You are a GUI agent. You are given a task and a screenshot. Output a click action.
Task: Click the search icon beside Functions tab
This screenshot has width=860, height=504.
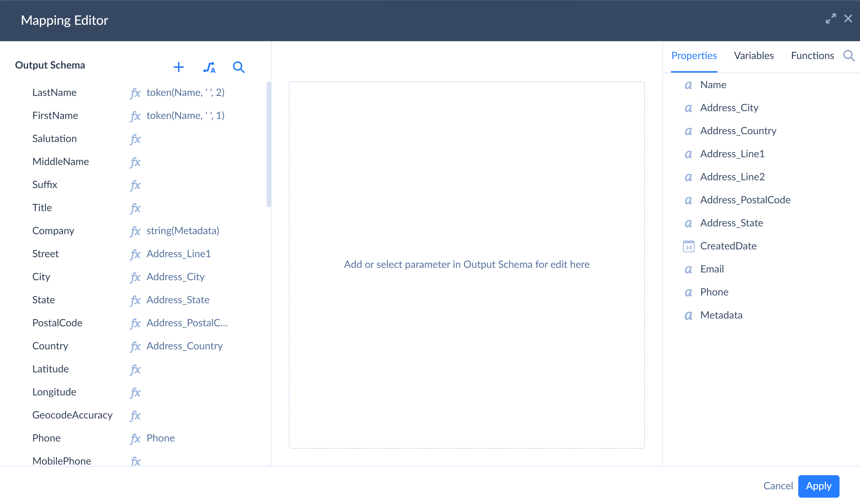(849, 56)
